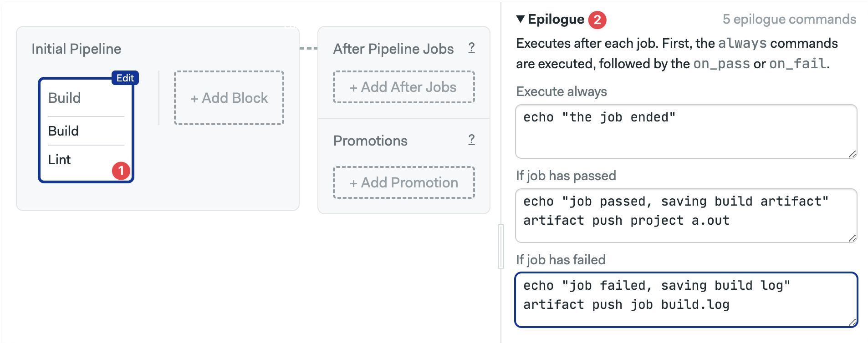This screenshot has height=343, width=868.
Task: Click + Add Promotion
Action: click(x=403, y=182)
